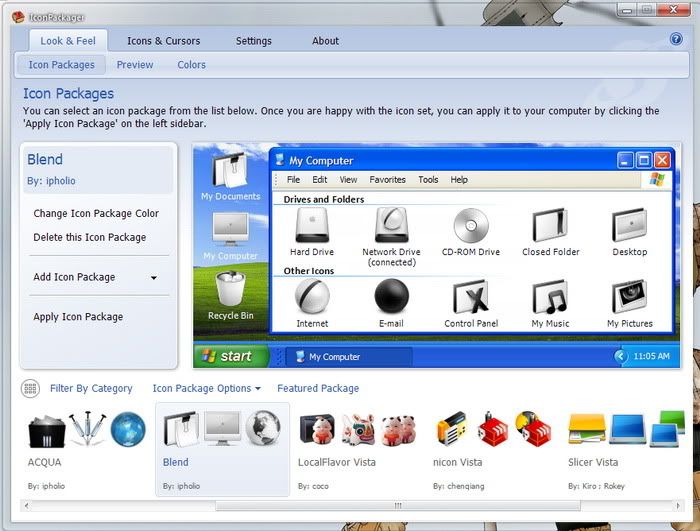
Task: Open the Icon Package Options dropdown
Action: tap(206, 389)
